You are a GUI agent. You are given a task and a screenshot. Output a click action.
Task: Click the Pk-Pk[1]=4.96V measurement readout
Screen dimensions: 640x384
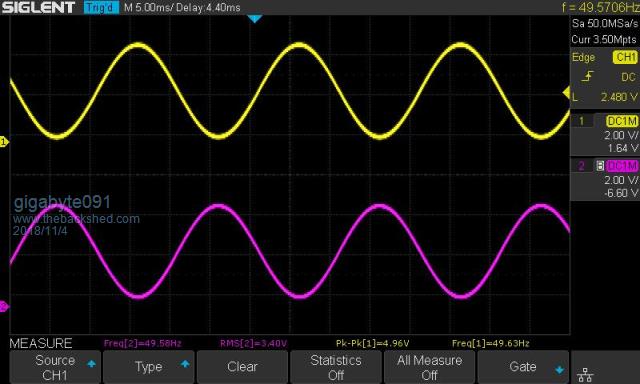point(372,344)
